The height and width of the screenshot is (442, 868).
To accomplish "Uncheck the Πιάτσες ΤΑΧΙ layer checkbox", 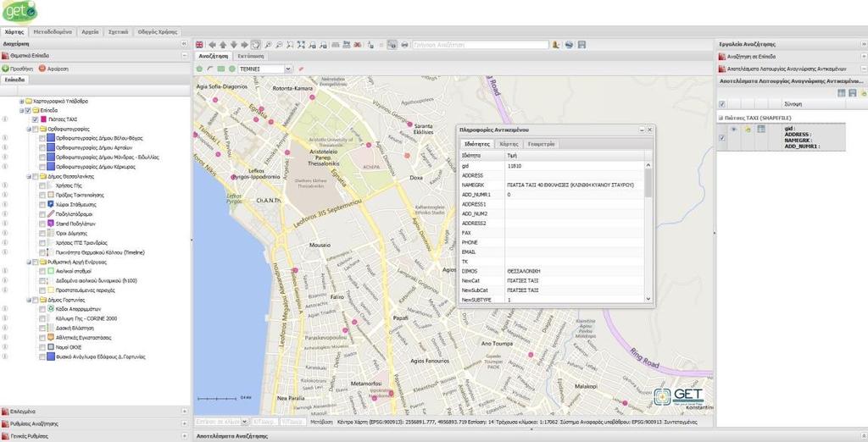I will [36, 119].
